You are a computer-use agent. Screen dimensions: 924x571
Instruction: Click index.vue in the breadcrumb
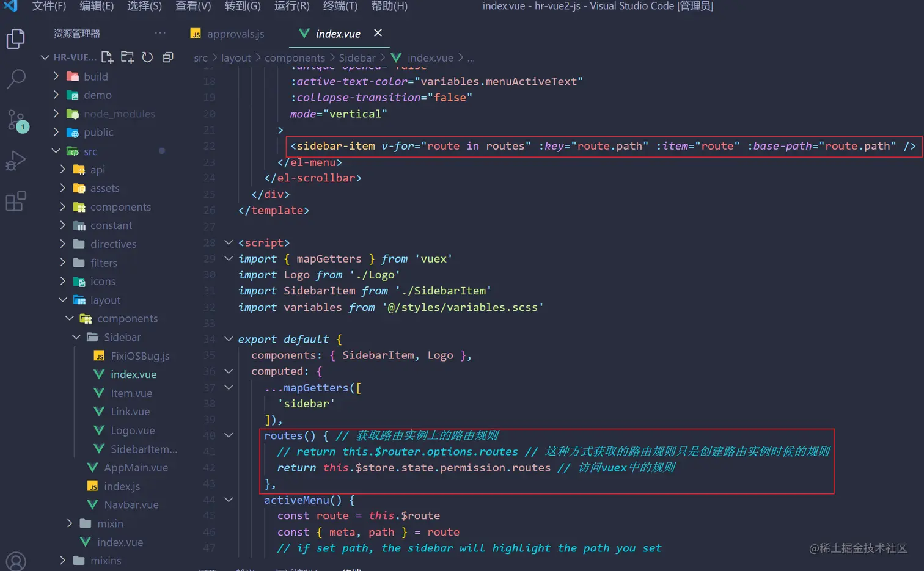coord(430,58)
